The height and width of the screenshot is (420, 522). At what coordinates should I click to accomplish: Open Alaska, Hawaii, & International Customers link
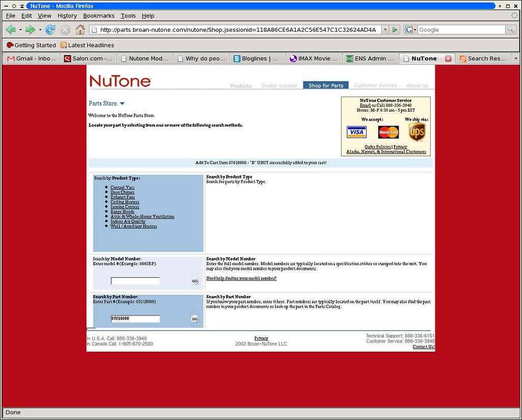pos(386,152)
